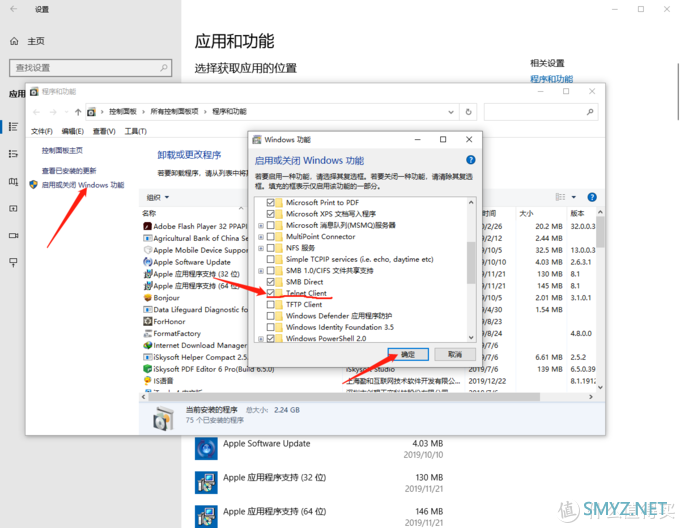Click the features list vertical scrollbar thumb

point(471,263)
